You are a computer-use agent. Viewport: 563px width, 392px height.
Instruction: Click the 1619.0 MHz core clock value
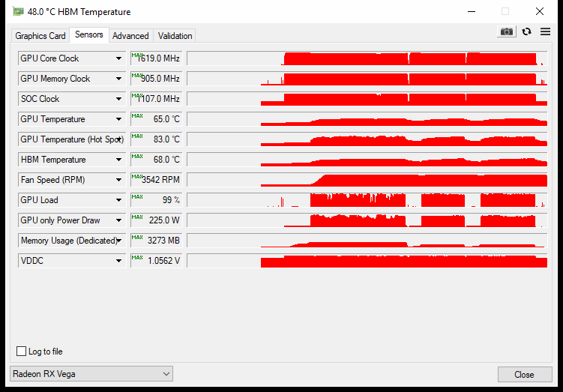click(157, 58)
